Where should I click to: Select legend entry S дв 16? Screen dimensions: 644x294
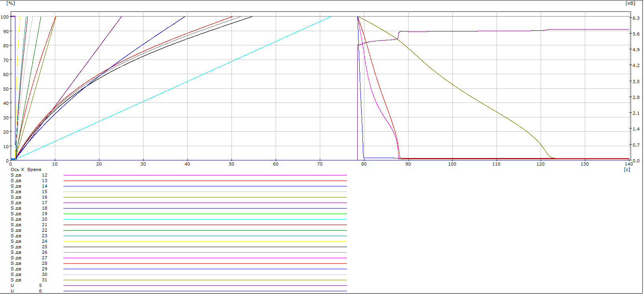pos(29,197)
